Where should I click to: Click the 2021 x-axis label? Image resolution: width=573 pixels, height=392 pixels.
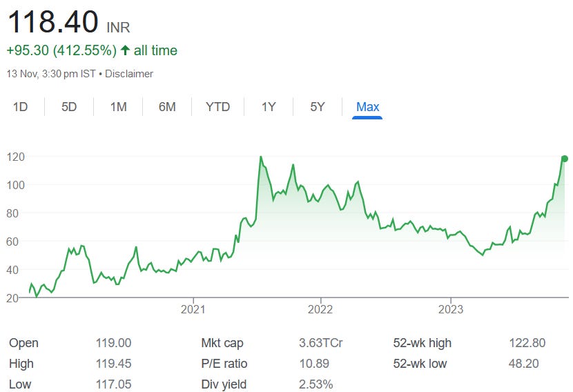(x=193, y=309)
